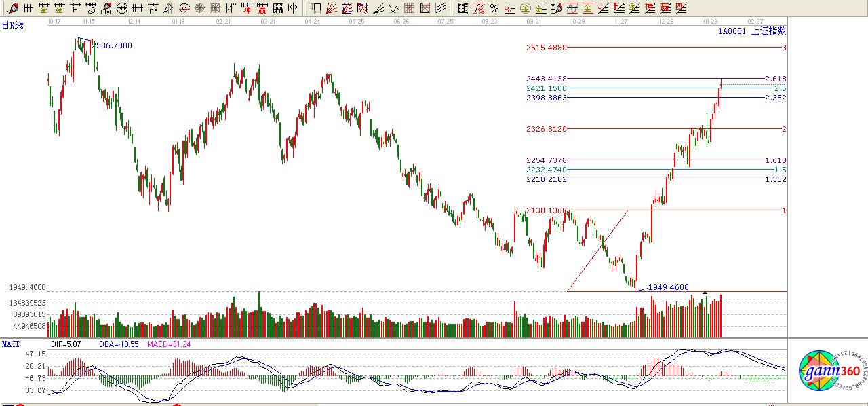The width and height of the screenshot is (868, 406).
Task: Click the red 赢 character tool
Action: tap(262, 8)
